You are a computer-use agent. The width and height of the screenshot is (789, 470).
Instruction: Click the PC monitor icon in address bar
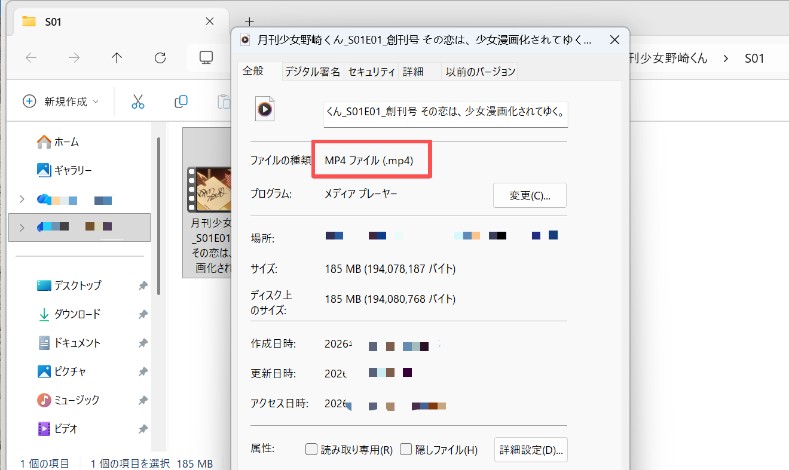pyautogui.click(x=206, y=57)
